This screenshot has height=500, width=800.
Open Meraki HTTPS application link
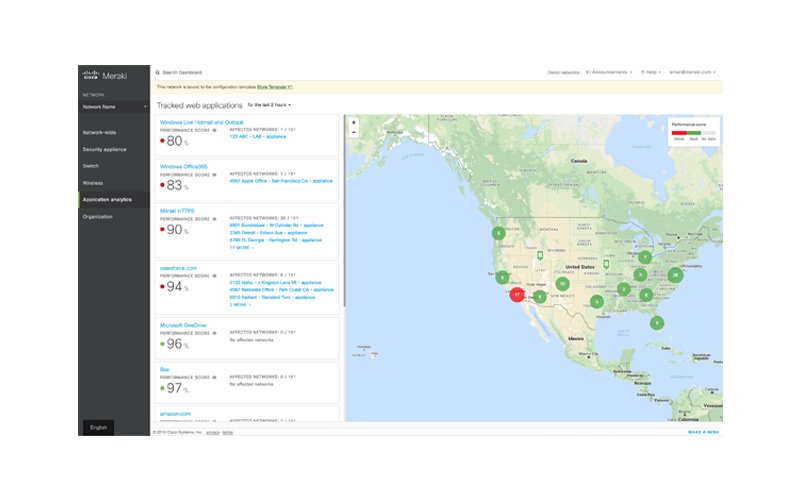(177, 211)
